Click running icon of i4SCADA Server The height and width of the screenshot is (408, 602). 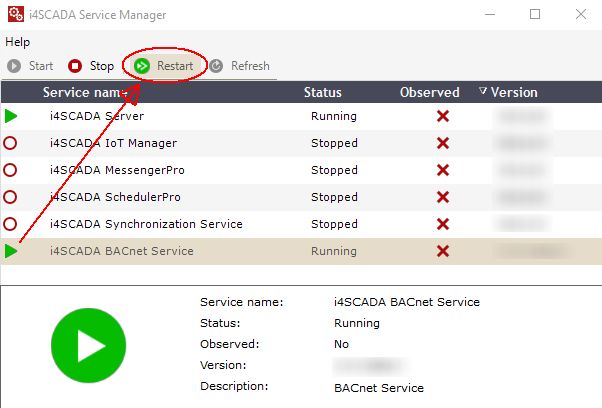click(11, 116)
